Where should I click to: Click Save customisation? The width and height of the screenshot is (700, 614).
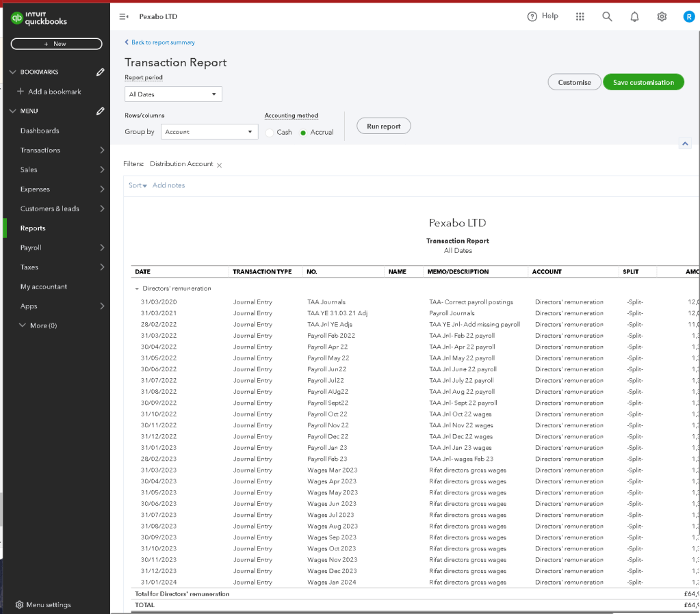(643, 82)
